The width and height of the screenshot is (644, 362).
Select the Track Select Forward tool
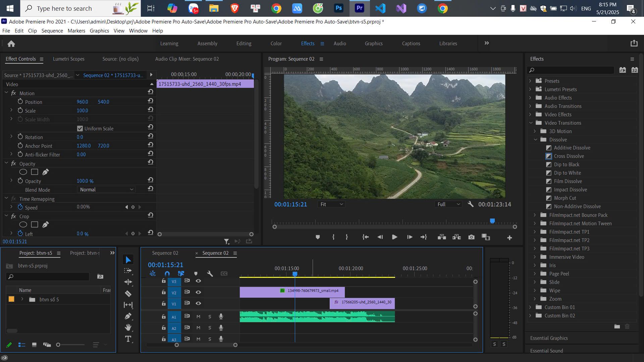tap(128, 271)
